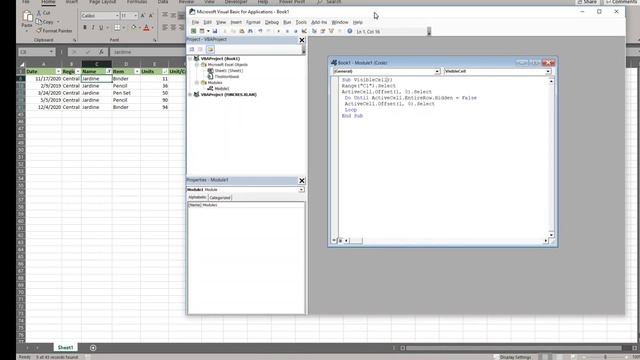Switch to Alphabetic tab in Properties panel
This screenshot has height=360, width=640.
click(198, 197)
